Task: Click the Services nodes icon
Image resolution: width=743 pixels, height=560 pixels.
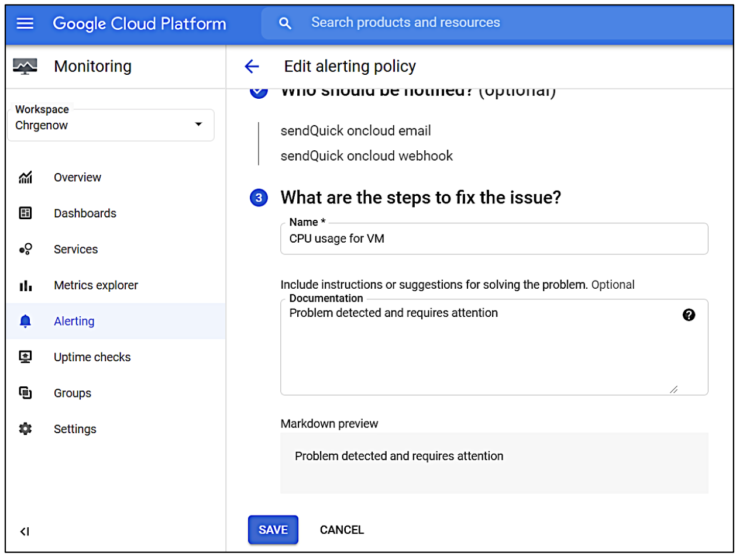Action: (26, 249)
